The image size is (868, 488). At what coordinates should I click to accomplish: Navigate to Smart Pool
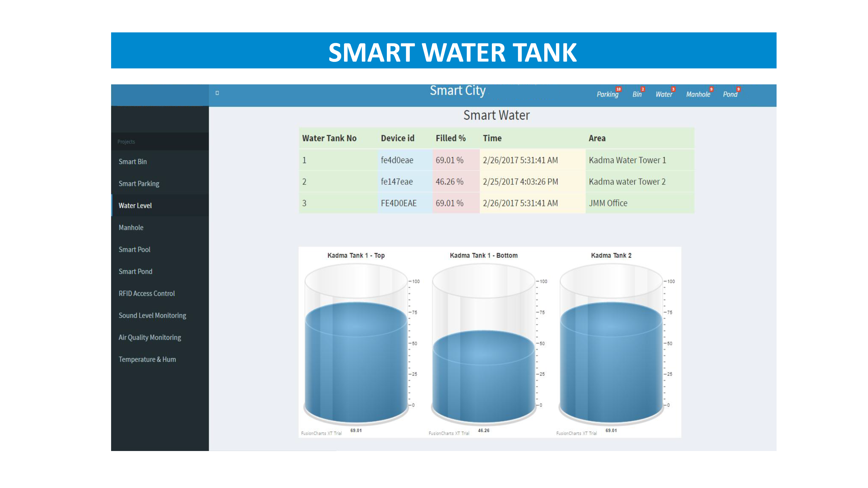click(x=135, y=249)
